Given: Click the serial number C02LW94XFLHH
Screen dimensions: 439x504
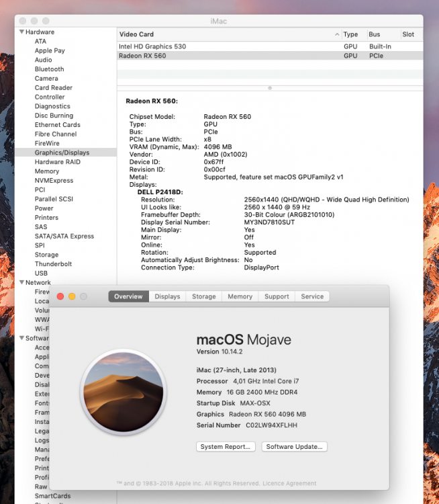Looking at the screenshot, I should click(x=271, y=425).
